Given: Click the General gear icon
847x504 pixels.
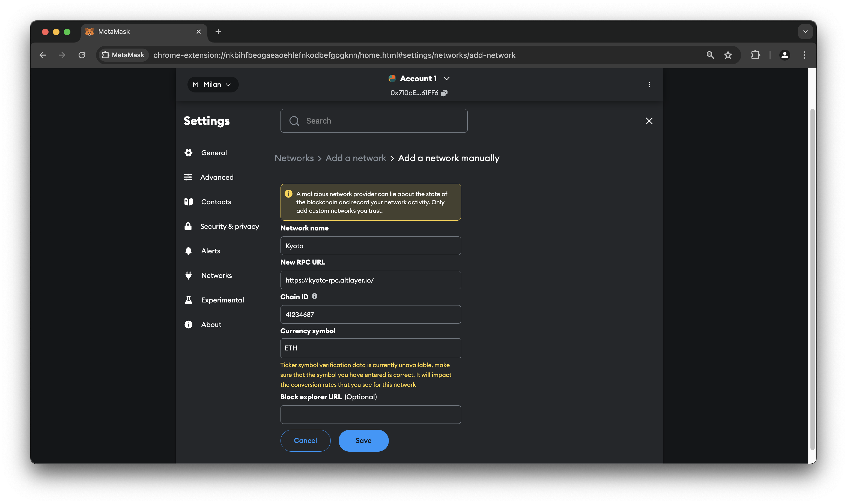Looking at the screenshot, I should point(189,153).
